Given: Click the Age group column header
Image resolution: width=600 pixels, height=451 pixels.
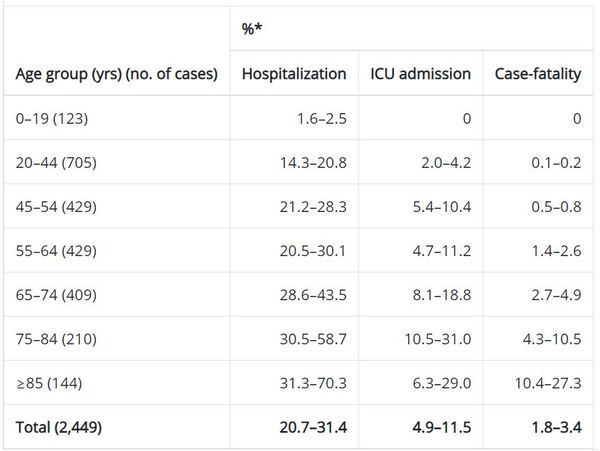Looking at the screenshot, I should tap(116, 74).
